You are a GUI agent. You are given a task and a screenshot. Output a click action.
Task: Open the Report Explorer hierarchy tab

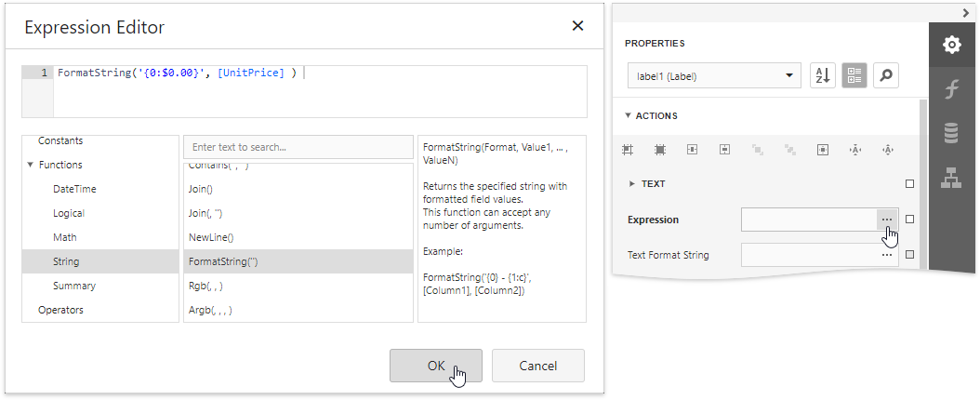(951, 179)
